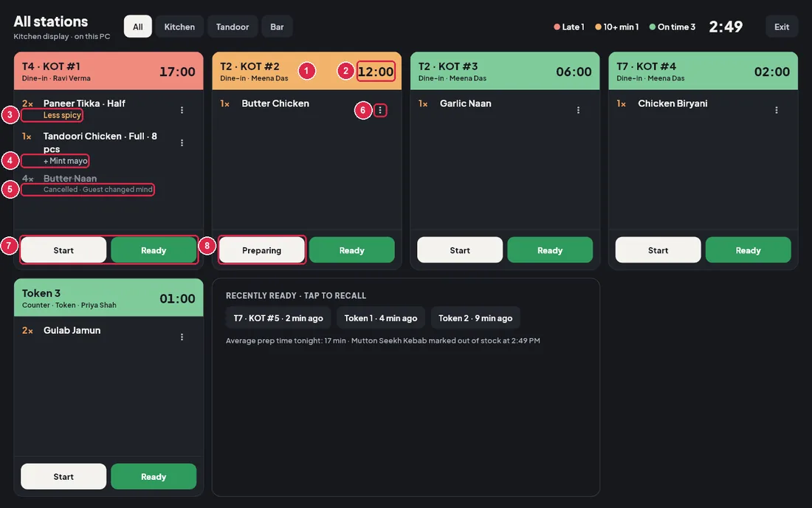Select the Chicken Biryani item name

pos(672,103)
